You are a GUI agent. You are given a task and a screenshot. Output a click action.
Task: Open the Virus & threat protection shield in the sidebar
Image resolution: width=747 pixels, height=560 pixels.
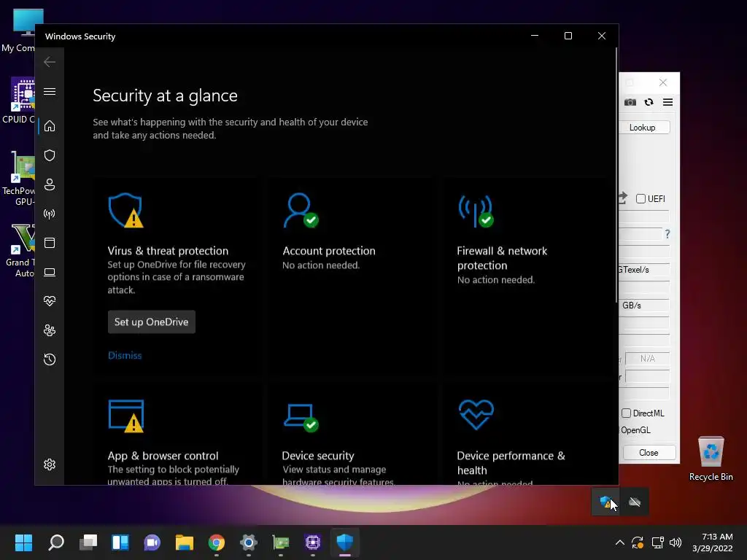[x=50, y=155]
